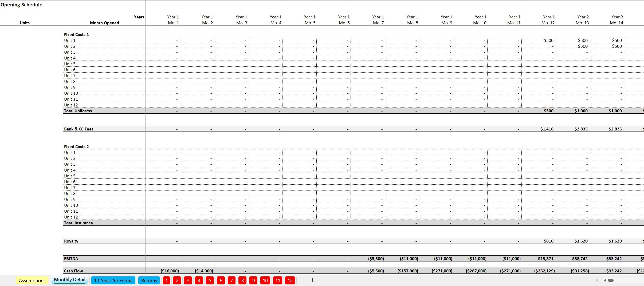Select EBITDA value $38,742

click(x=580, y=259)
